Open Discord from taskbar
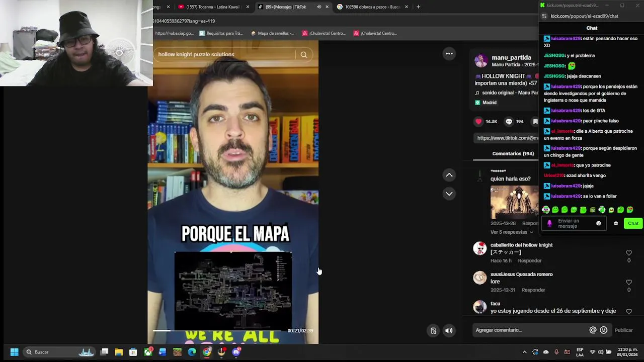Viewport: 644px width, 362px height. (236, 352)
